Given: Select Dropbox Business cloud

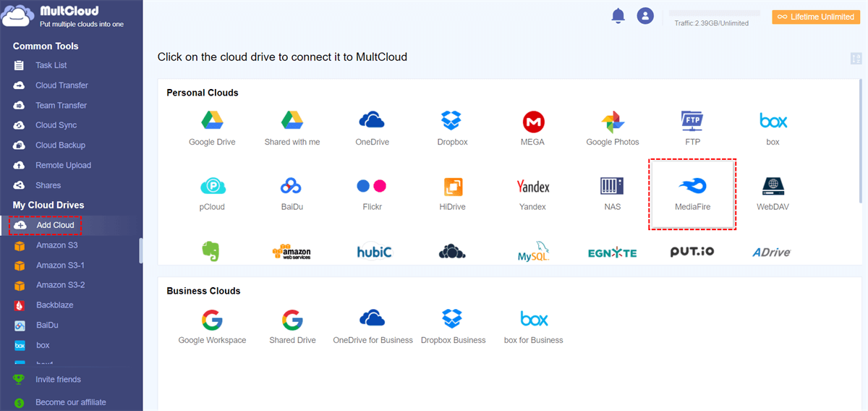Looking at the screenshot, I should point(453,326).
